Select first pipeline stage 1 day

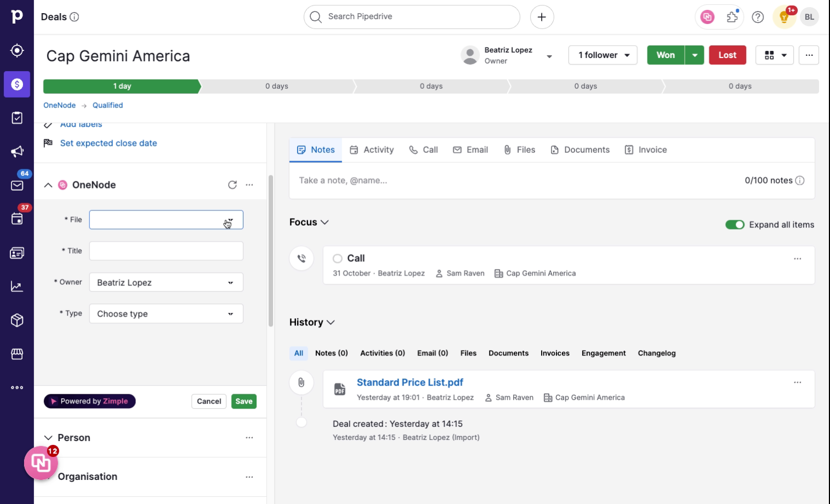[122, 86]
